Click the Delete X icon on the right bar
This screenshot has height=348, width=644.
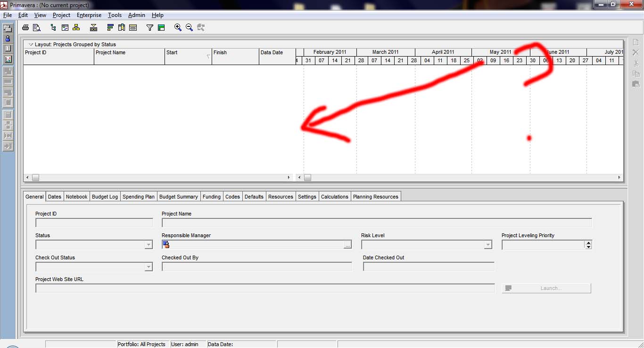click(x=636, y=52)
